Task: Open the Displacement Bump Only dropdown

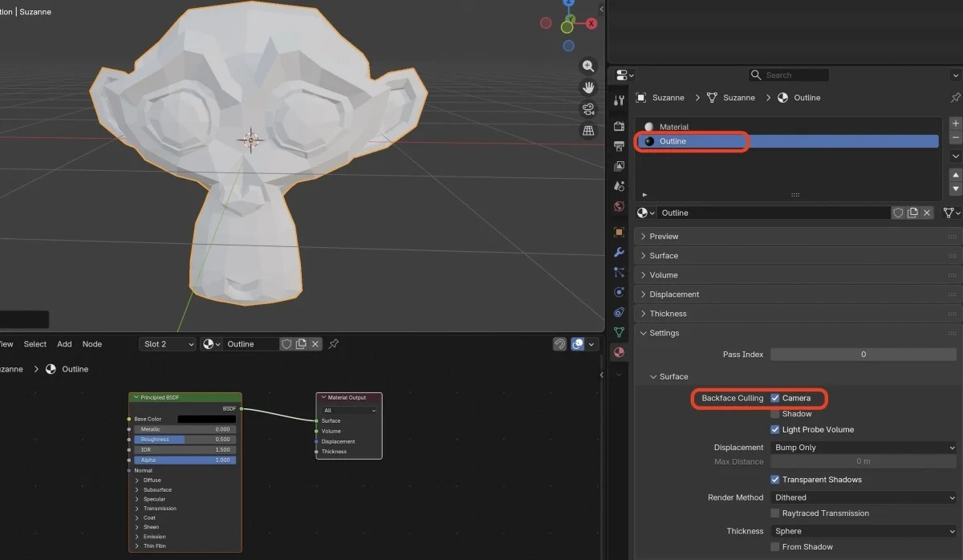Action: click(863, 448)
